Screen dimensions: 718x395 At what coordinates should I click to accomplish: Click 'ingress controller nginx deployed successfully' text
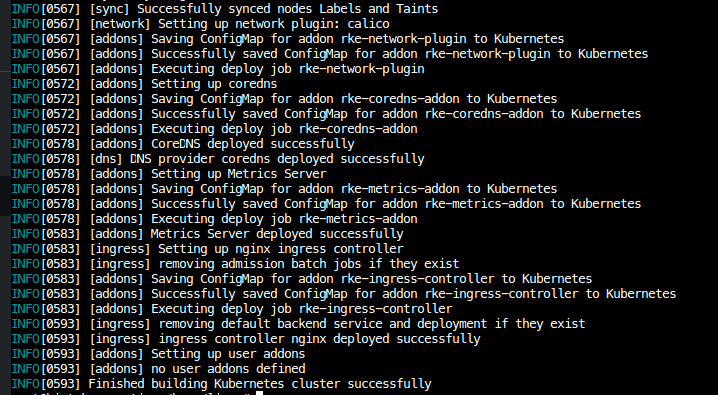click(x=319, y=339)
